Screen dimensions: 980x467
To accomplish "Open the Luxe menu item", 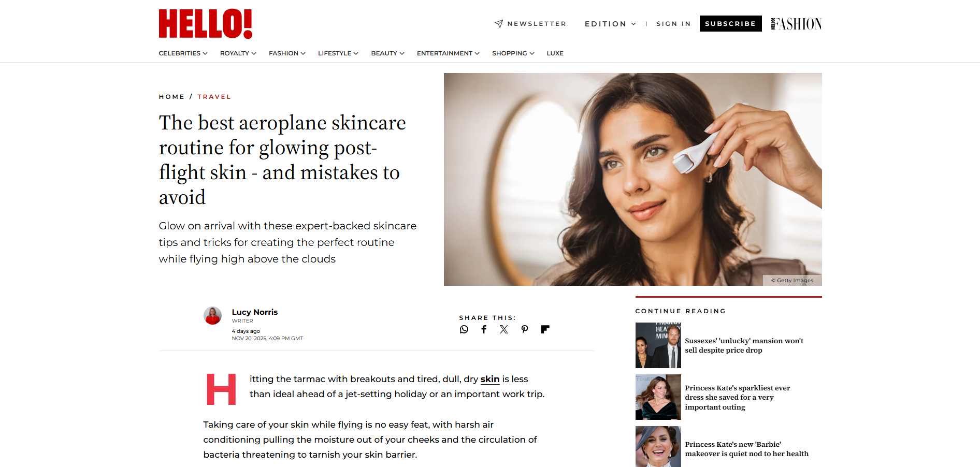I will [x=555, y=53].
